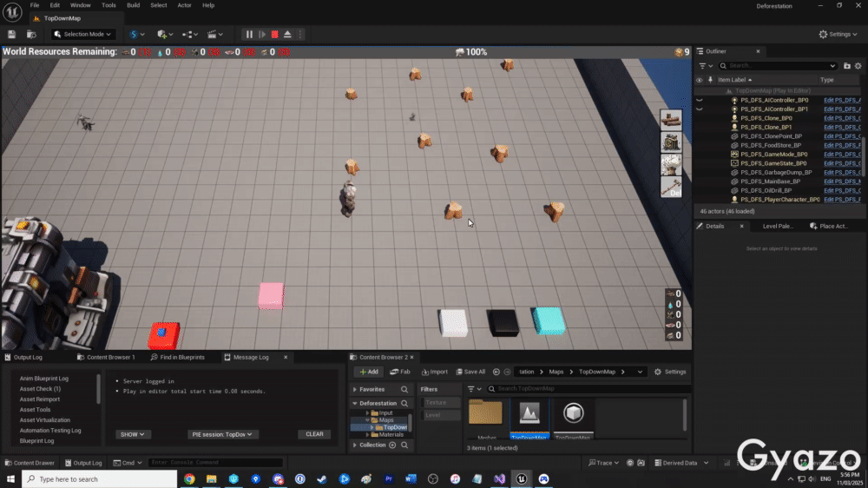Click the Fab button in Content Browser

(400, 372)
